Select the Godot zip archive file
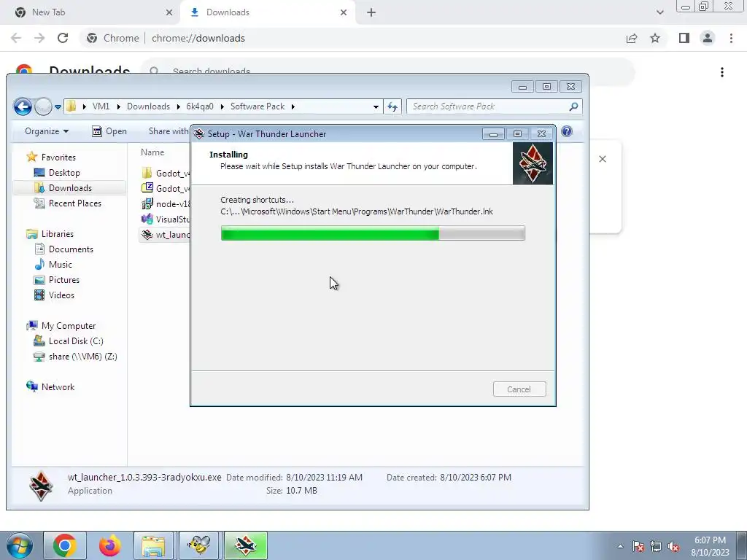Image resolution: width=747 pixels, height=560 pixels. point(166,188)
